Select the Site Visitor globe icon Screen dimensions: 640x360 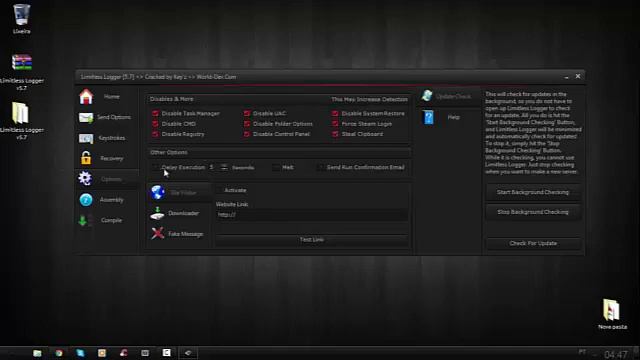(158, 192)
